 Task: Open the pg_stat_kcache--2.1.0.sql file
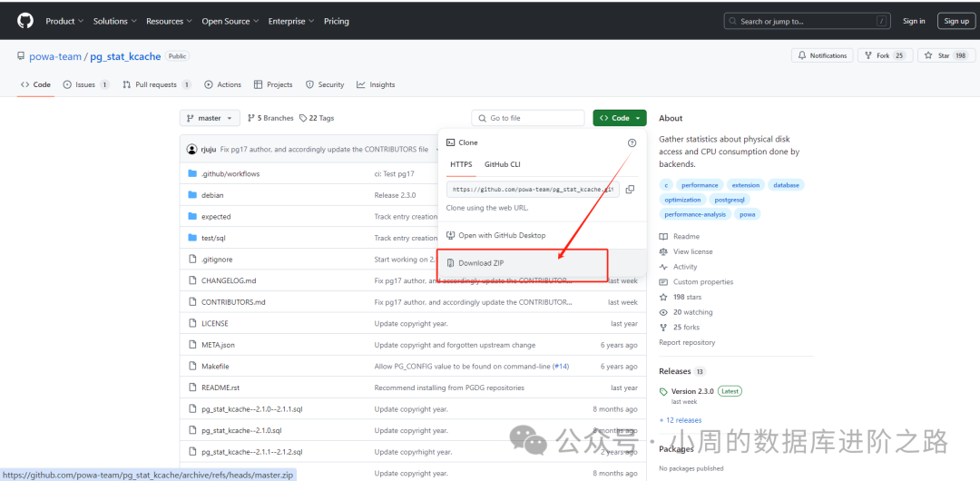coord(241,430)
